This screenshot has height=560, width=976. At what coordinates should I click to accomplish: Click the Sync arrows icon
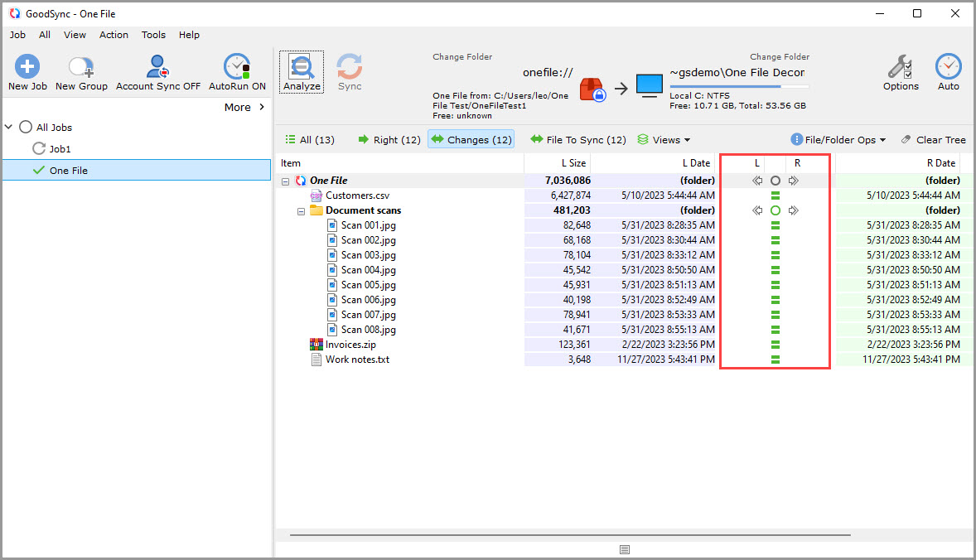(350, 66)
